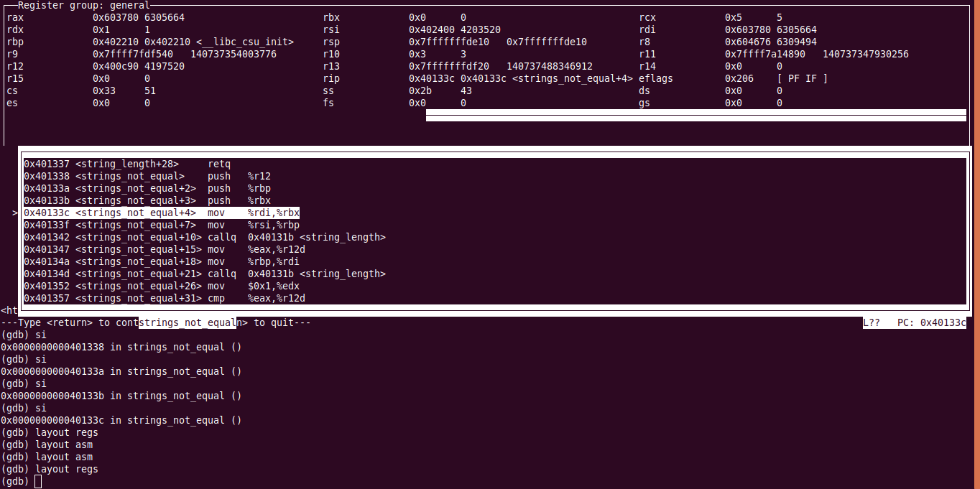
Task: Click the PC: 0x40133c status indicator
Action: click(x=932, y=323)
